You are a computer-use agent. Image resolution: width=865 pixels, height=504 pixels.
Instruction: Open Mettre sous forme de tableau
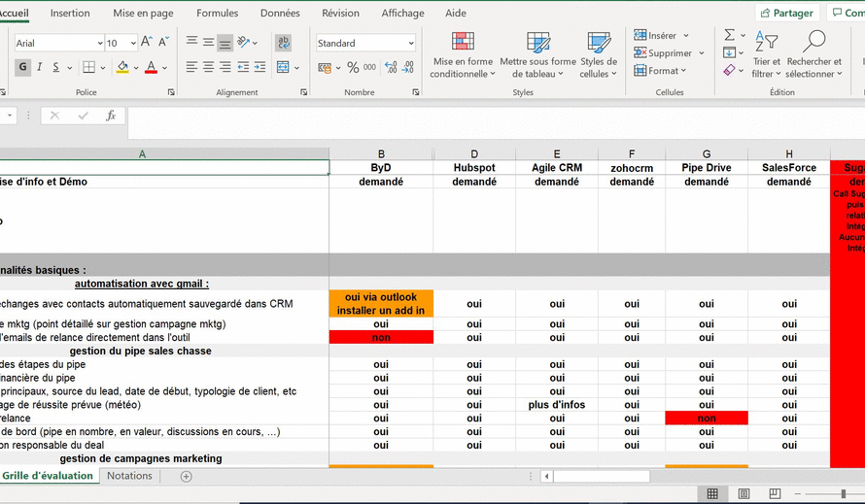click(x=537, y=55)
